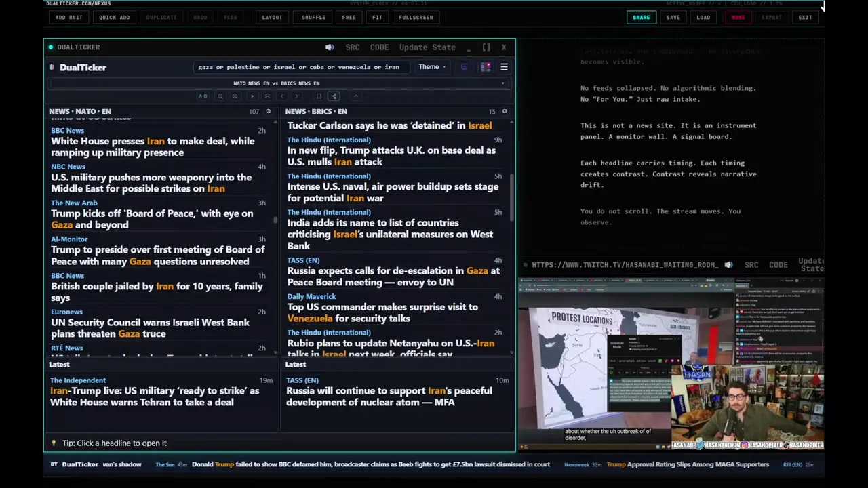868x488 pixels.
Task: Click the UNDO toolbar button
Action: pyautogui.click(x=200, y=17)
